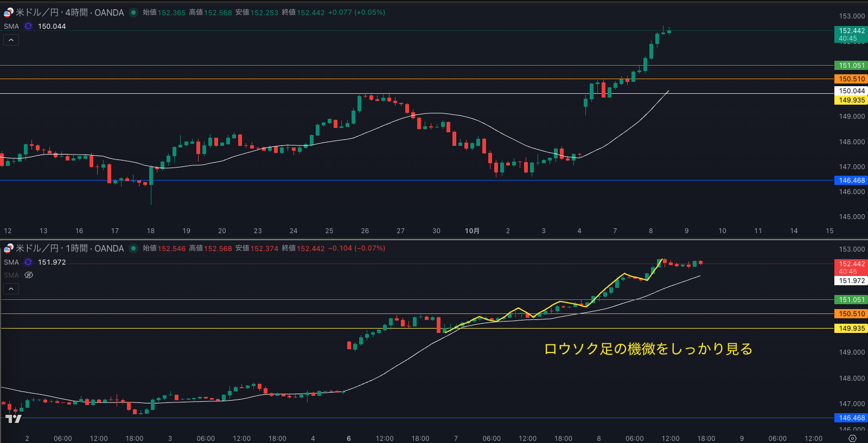The height and width of the screenshot is (443, 868).
Task: Click the blue 146.468 price label in top chart
Action: [851, 181]
